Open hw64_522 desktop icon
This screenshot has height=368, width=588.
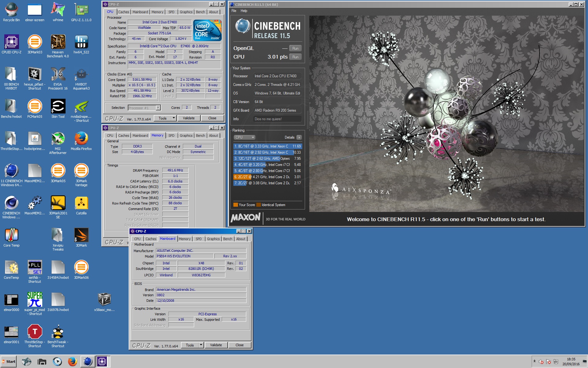[81, 44]
